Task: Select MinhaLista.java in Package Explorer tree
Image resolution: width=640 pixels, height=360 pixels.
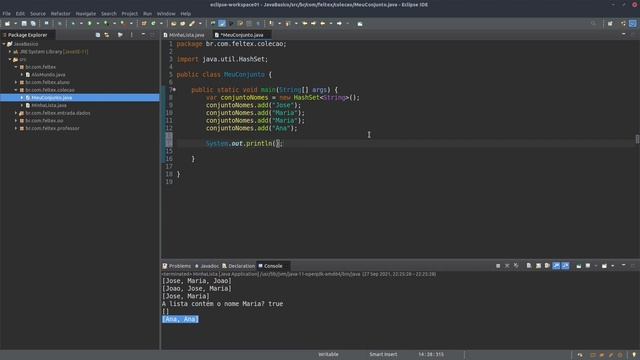Action: [49, 105]
